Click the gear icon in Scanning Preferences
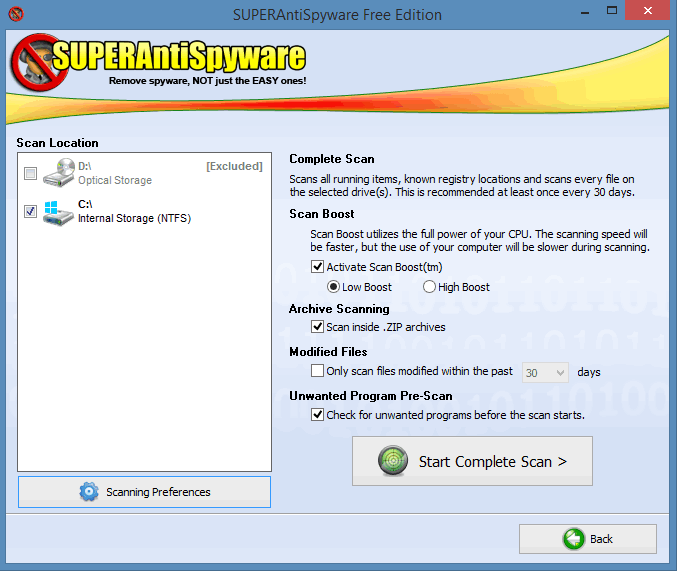The height and width of the screenshot is (571, 677). [89, 492]
